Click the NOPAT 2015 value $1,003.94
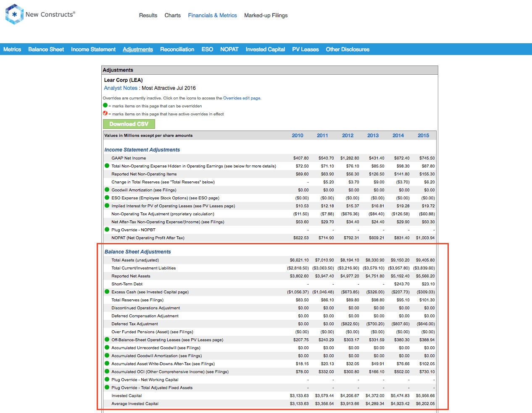The width and height of the screenshot is (532, 413). pyautogui.click(x=425, y=238)
